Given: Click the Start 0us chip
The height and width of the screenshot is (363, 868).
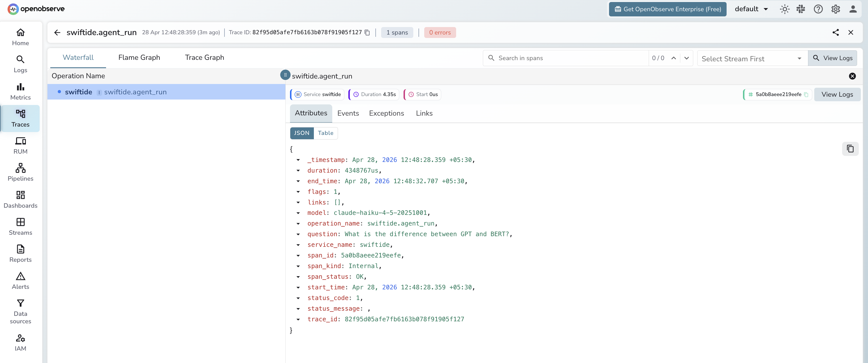Looking at the screenshot, I should coord(422,94).
